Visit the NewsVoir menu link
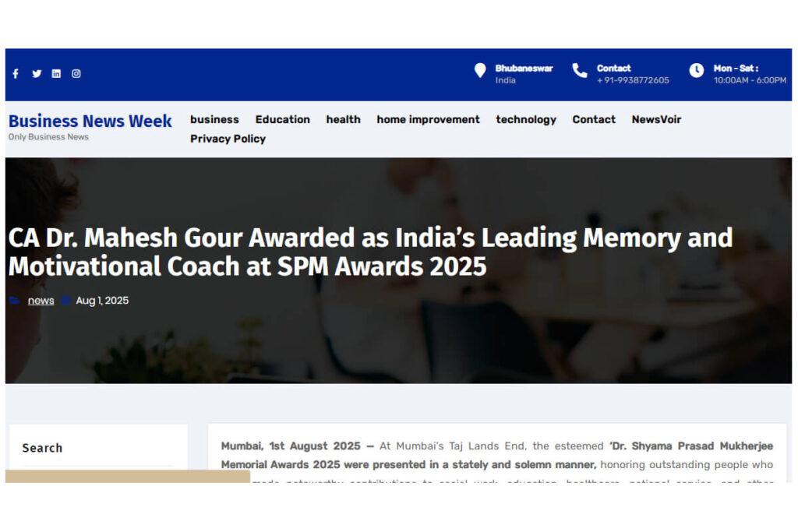Screen dimensions: 798x532 tap(656, 119)
